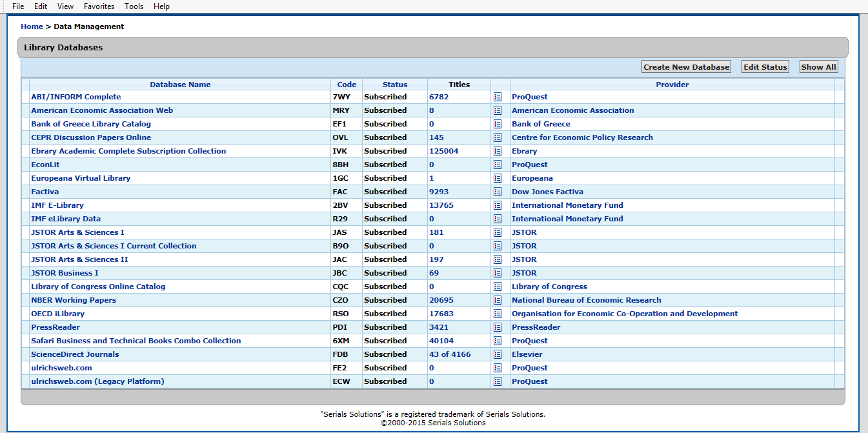This screenshot has height=433, width=868.
Task: Open the Tools menu
Action: (134, 6)
